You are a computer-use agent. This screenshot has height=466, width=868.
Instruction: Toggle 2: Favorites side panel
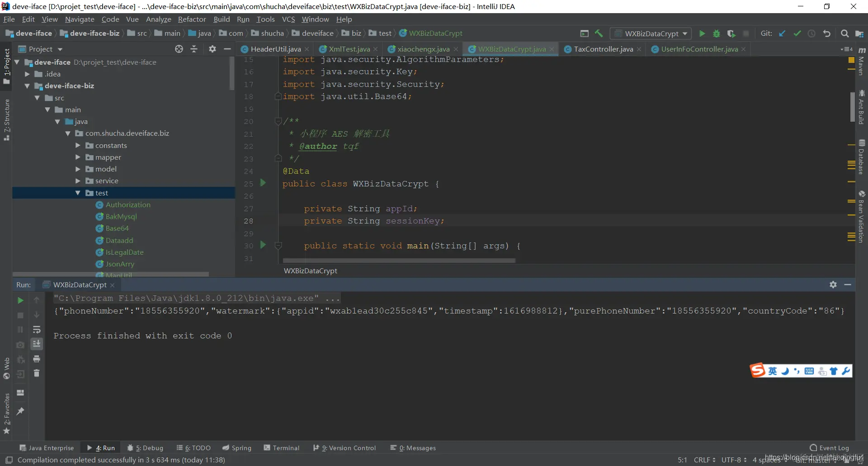pos(7,414)
